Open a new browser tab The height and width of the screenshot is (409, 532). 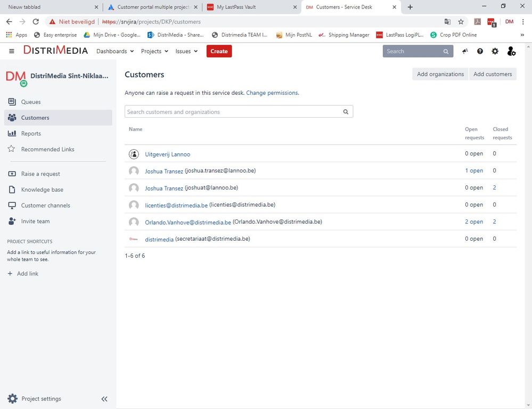click(410, 7)
